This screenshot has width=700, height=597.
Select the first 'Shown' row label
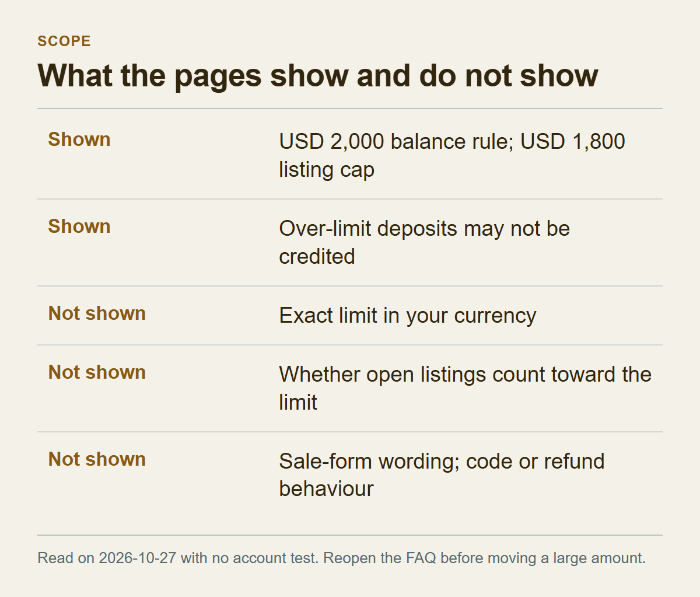79,139
